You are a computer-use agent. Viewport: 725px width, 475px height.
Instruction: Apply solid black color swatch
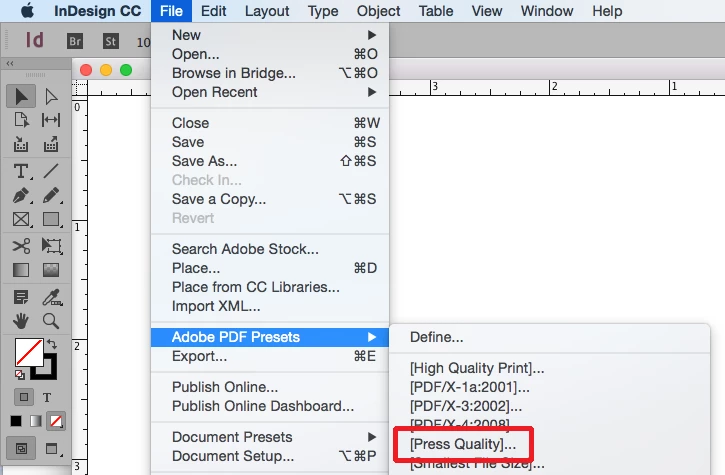tap(16, 421)
